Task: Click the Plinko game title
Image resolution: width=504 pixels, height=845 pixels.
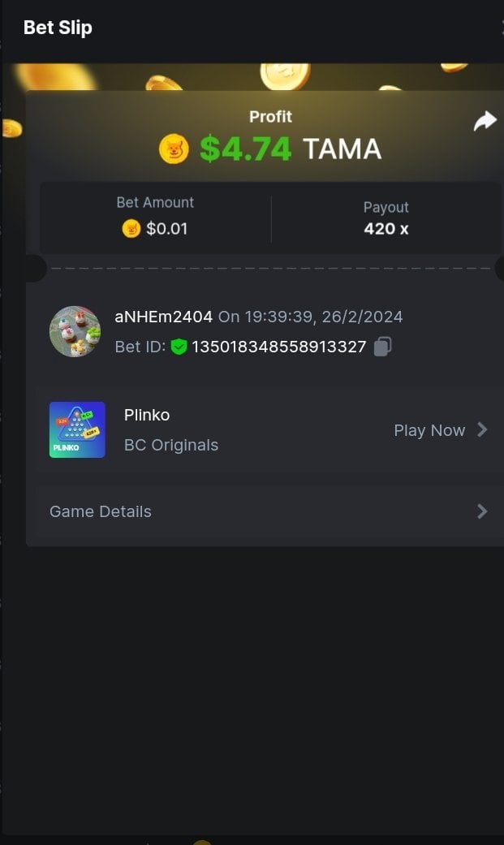Action: click(147, 415)
